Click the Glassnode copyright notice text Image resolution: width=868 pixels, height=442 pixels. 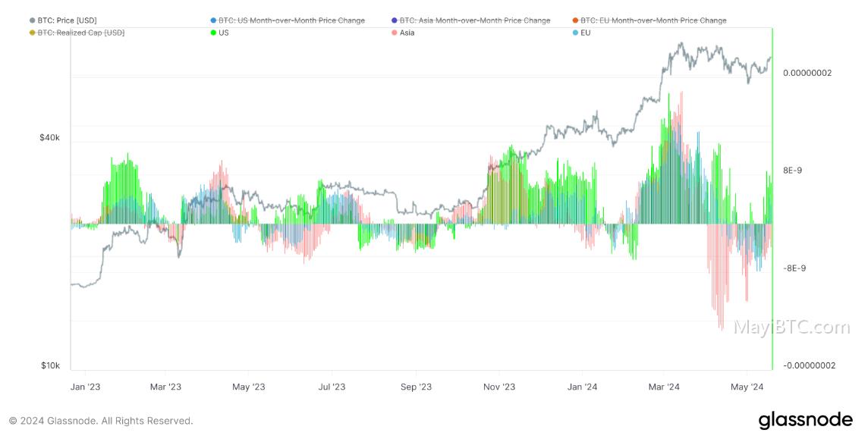point(101,421)
